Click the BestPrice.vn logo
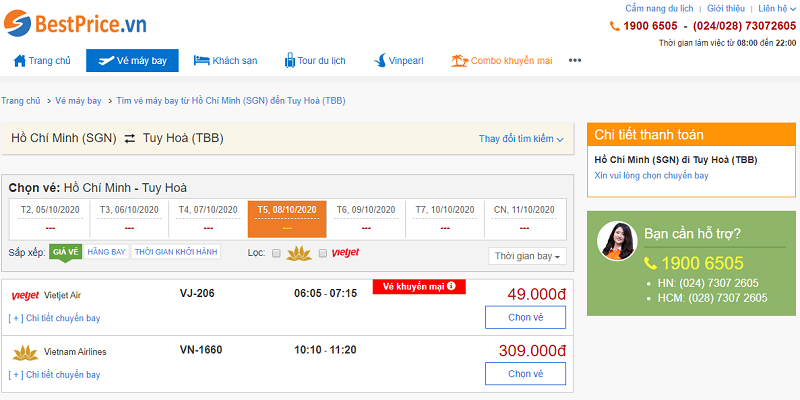 point(75,23)
